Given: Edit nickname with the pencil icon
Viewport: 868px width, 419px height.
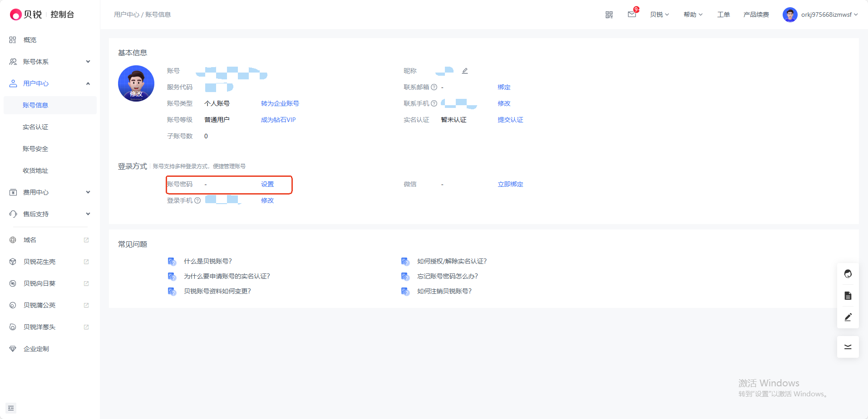Looking at the screenshot, I should pos(465,71).
